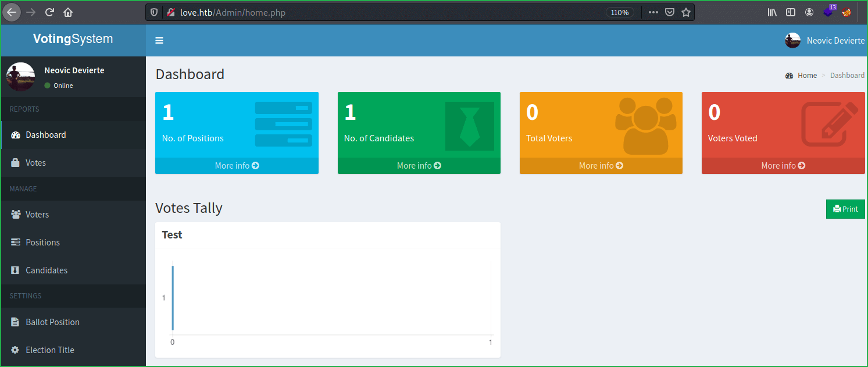Open More info under Voters Voted
Image resolution: width=868 pixels, height=367 pixels.
[783, 166]
